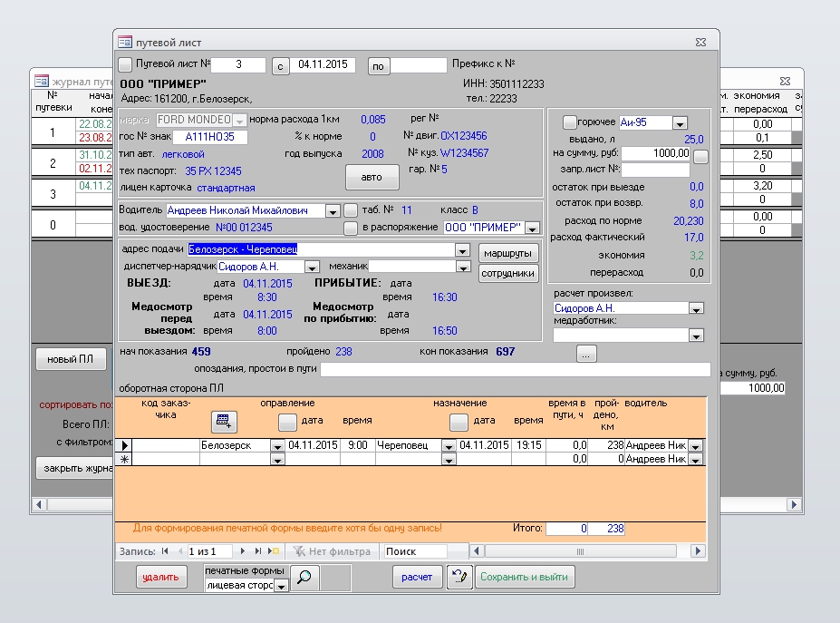The image size is (840, 623).
Task: Go to first record in navigation bar
Action: pos(164,551)
